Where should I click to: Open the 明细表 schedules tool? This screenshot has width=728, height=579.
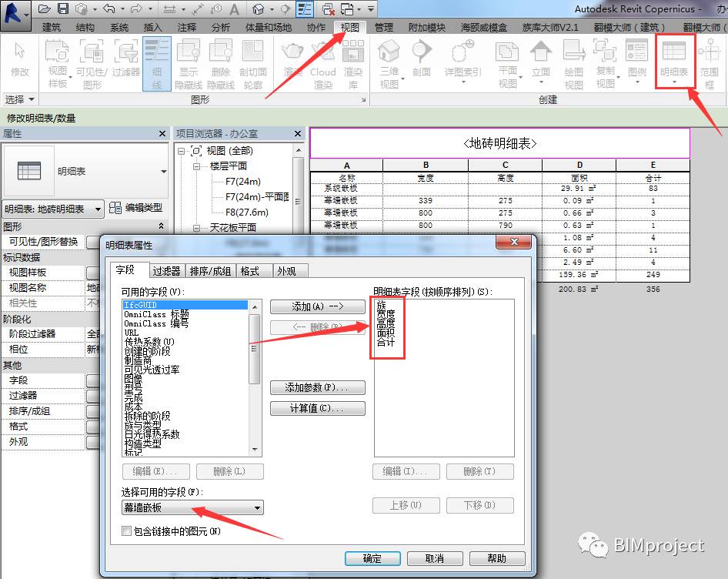coord(675,62)
